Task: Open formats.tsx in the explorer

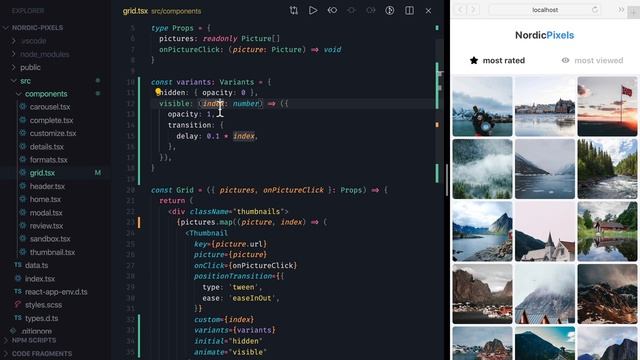Action: coord(49,160)
